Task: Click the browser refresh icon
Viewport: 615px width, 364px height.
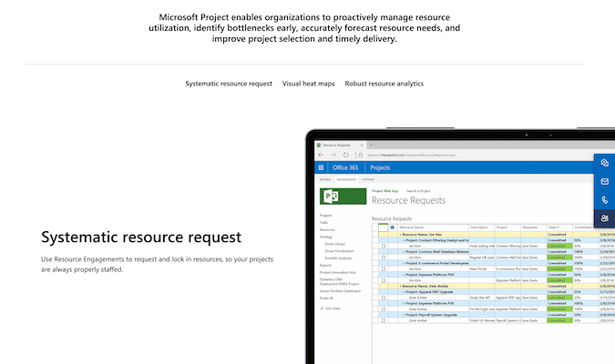Action: [345, 156]
